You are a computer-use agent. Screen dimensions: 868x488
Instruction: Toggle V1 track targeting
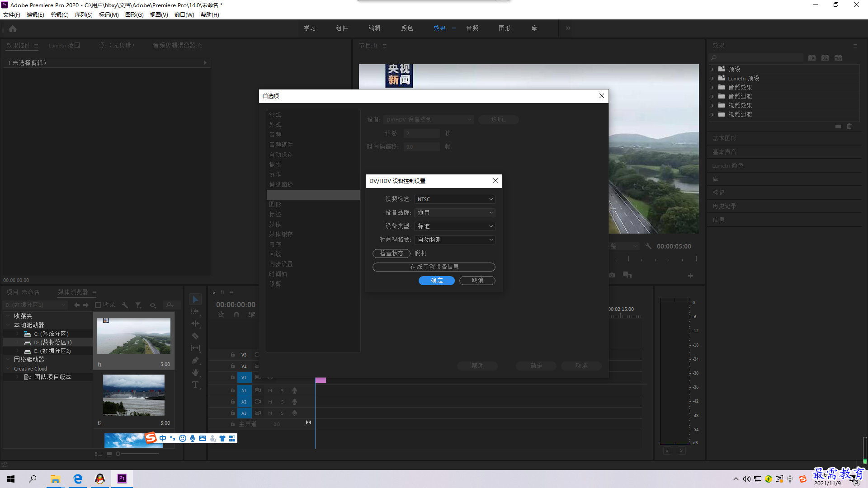[244, 377]
